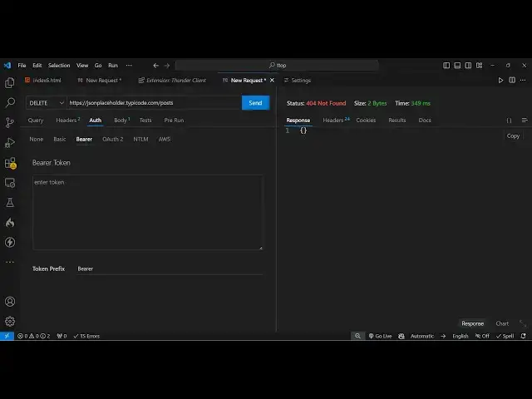Switch to the Extension: Thunder Client tab
The image size is (532, 399).
pyautogui.click(x=172, y=81)
